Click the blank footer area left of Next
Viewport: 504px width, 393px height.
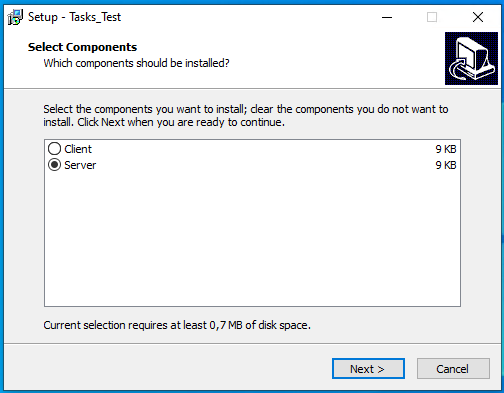(167, 368)
